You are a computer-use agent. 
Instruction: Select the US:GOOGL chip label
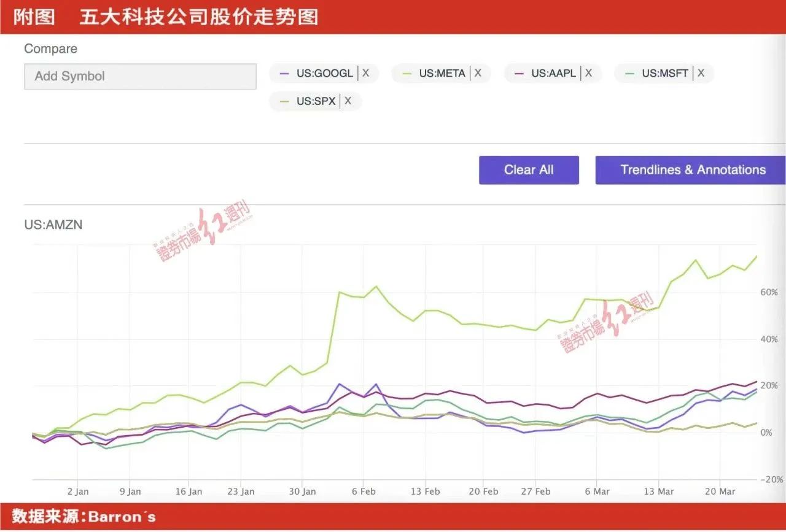[325, 73]
